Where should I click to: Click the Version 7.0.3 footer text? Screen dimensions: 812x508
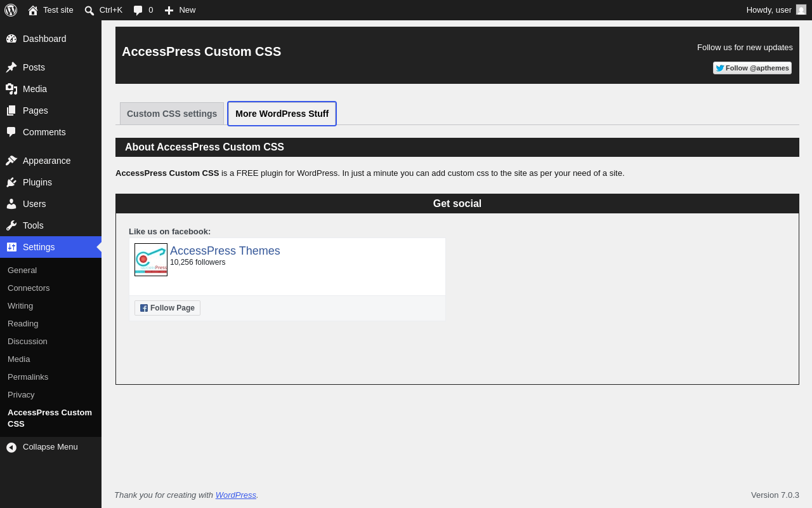point(775,495)
